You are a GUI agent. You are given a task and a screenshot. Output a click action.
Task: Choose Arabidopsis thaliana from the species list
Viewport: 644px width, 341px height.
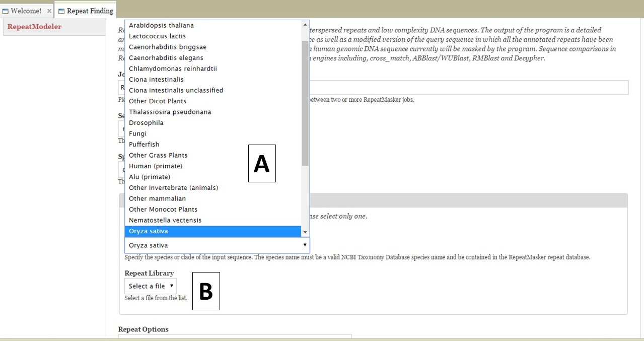coord(213,25)
